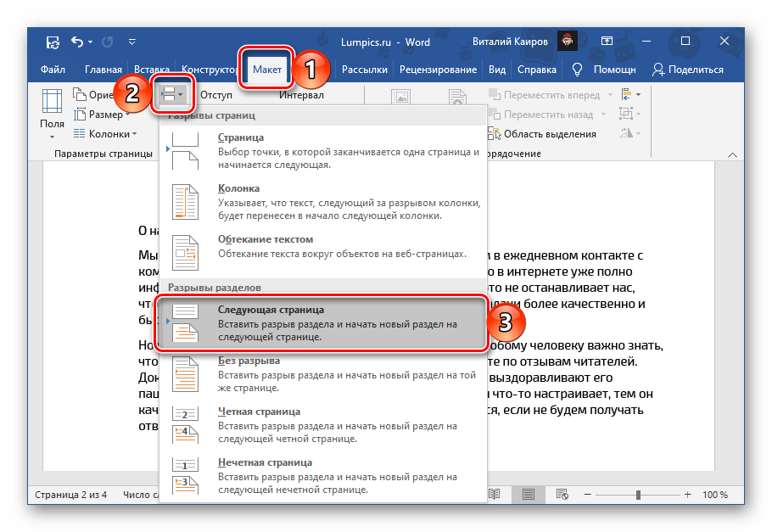772x532 pixels.
Task: Click the Интервал spacing label
Action: point(301,95)
